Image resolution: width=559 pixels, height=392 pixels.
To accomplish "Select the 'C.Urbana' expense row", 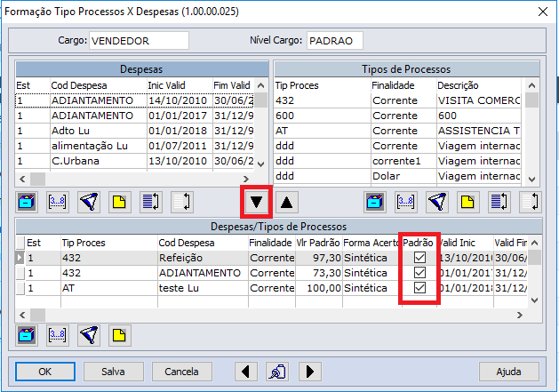I will click(x=134, y=161).
